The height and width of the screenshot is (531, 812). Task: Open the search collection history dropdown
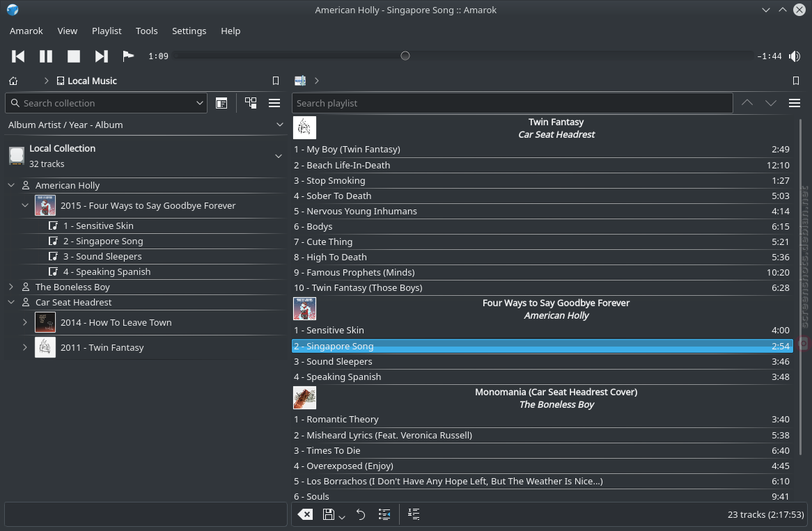pyautogui.click(x=199, y=103)
